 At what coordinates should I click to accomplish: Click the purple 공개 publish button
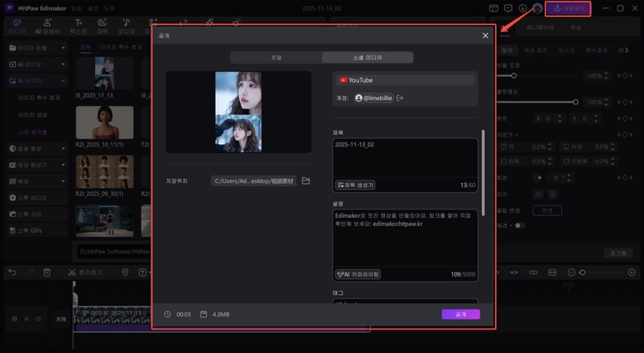[x=460, y=314]
